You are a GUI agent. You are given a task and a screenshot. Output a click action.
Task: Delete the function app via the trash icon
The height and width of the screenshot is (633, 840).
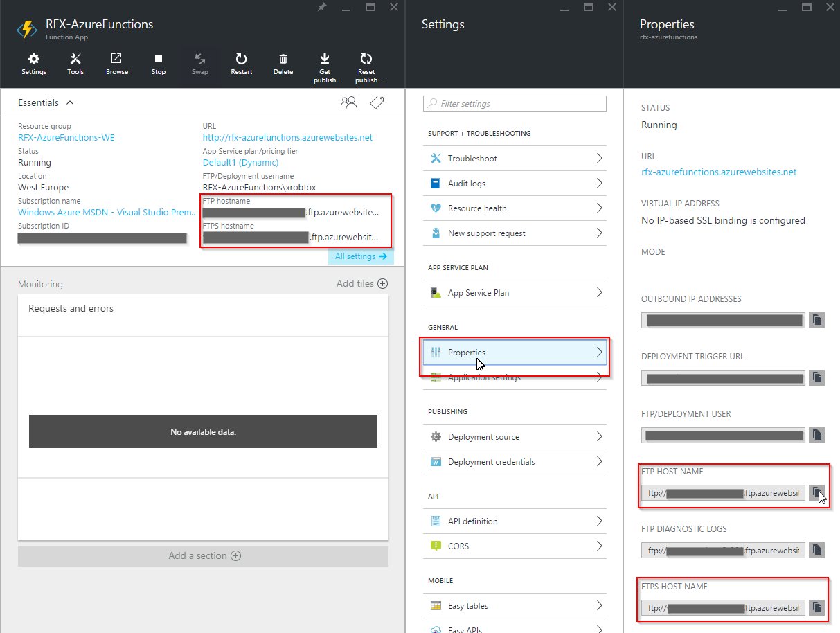coord(283,60)
